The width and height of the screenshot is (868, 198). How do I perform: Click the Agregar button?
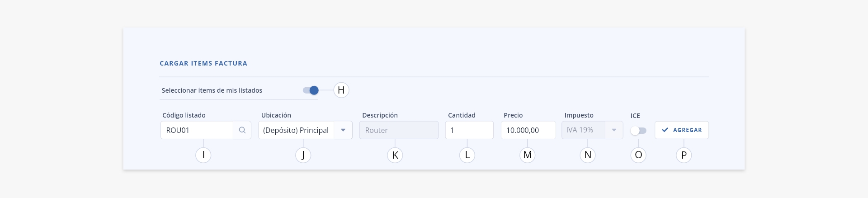click(682, 130)
